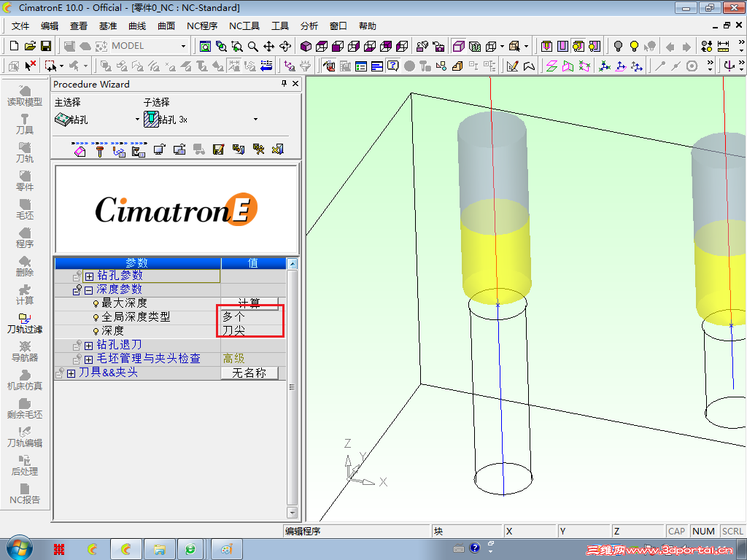747x560 pixels.
Task: Switch to solid purple isometric view cube
Action: [x=306, y=46]
